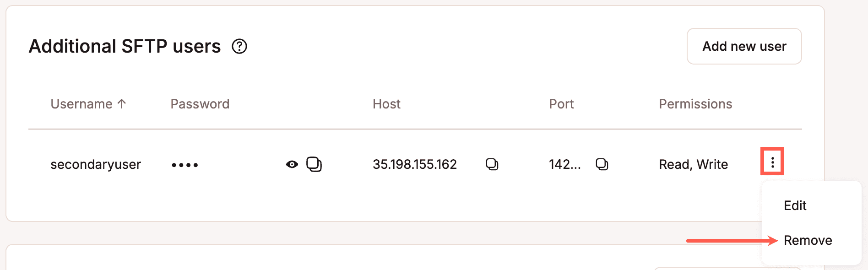This screenshot has width=868, height=270.
Task: Show the password with the eye icon
Action: (292, 164)
